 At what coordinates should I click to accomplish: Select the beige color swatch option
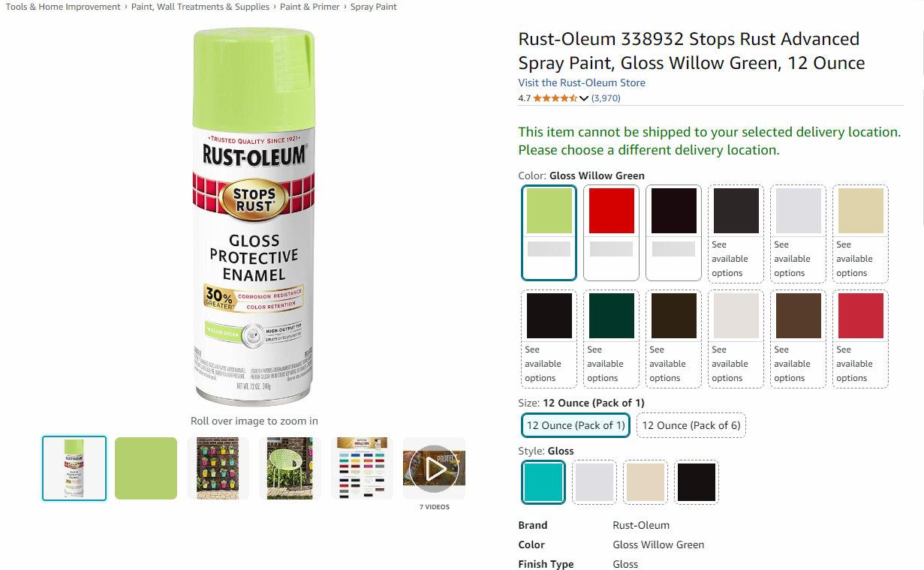tap(860, 232)
